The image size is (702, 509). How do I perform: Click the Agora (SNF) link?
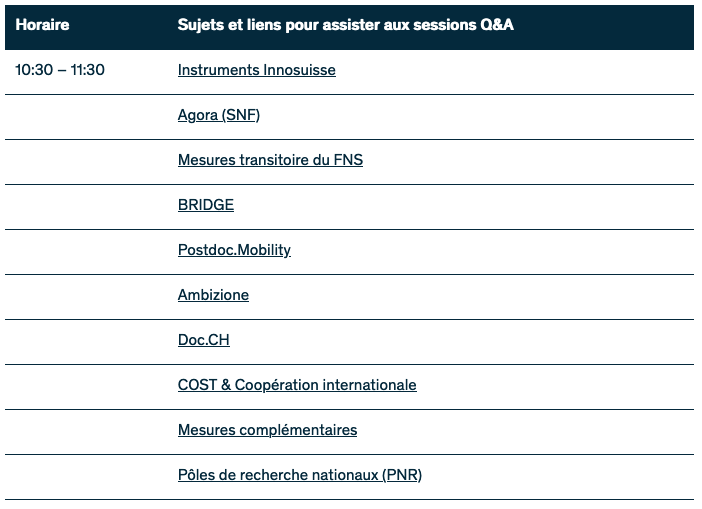[x=218, y=115]
